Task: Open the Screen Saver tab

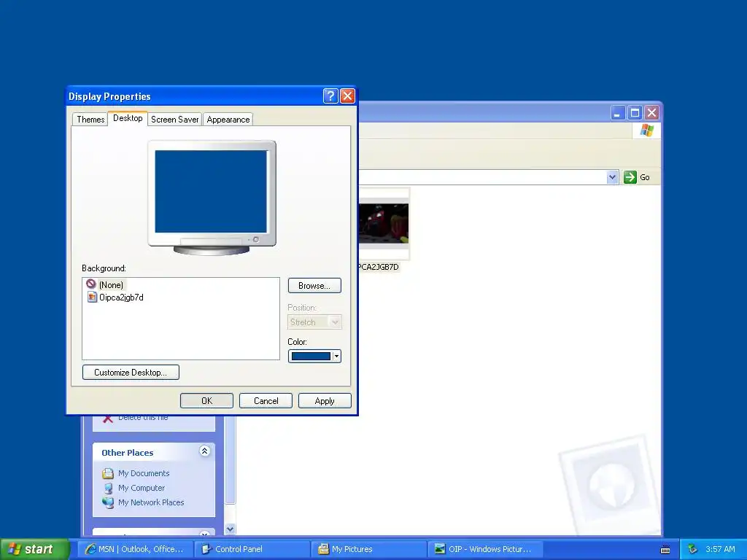Action: click(x=175, y=120)
